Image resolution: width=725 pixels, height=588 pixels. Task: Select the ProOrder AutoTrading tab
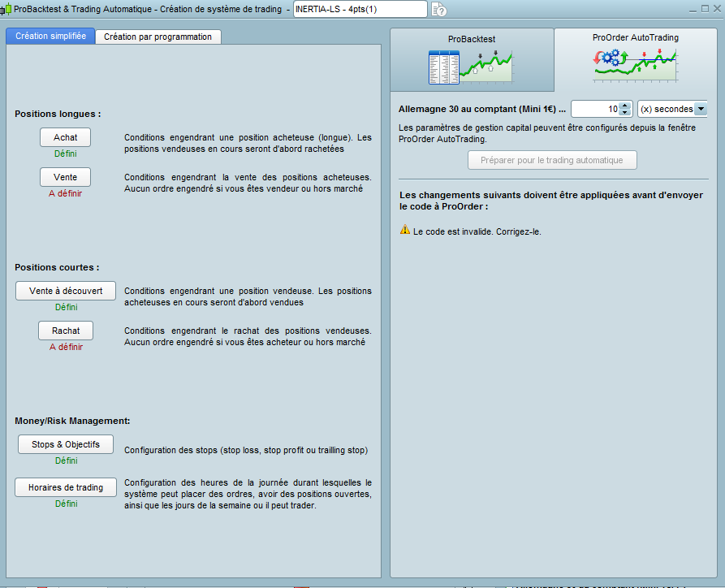(636, 59)
